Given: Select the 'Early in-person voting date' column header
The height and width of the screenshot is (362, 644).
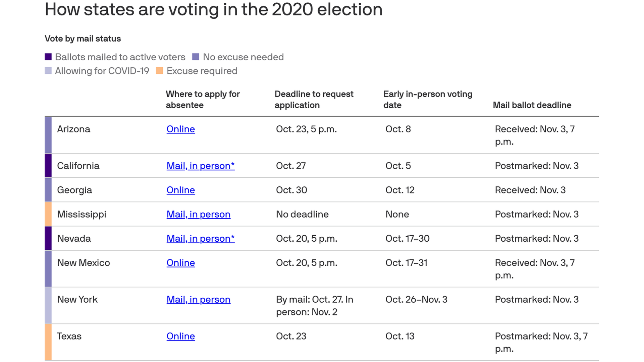Looking at the screenshot, I should (428, 100).
